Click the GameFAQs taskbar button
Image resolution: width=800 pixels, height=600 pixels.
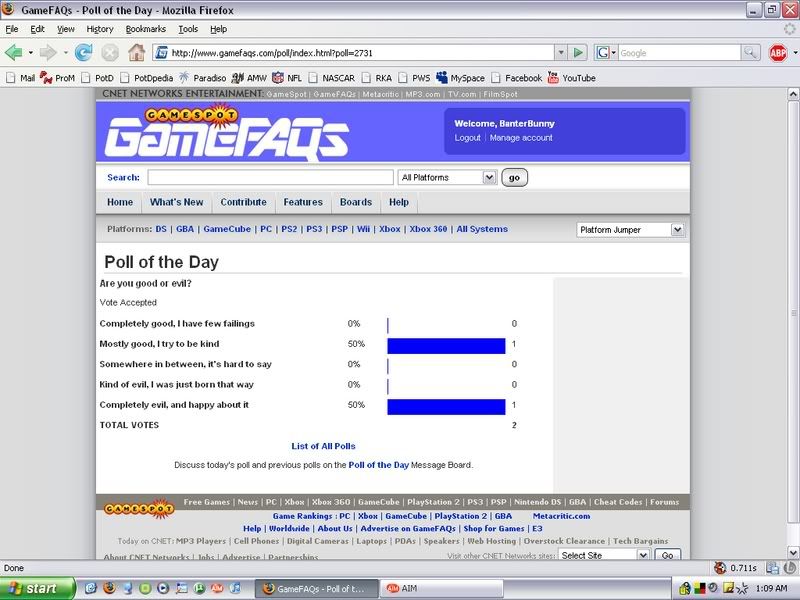(316, 588)
